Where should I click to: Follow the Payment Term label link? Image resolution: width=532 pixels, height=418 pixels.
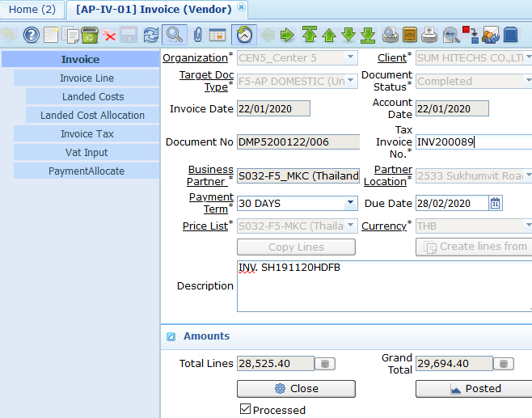tap(211, 203)
